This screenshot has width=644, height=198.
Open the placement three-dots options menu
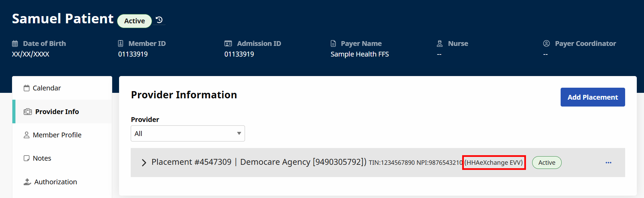(x=608, y=163)
